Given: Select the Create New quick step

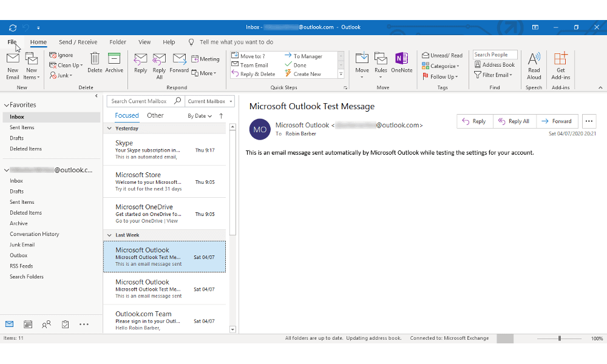Looking at the screenshot, I should click(x=303, y=74).
